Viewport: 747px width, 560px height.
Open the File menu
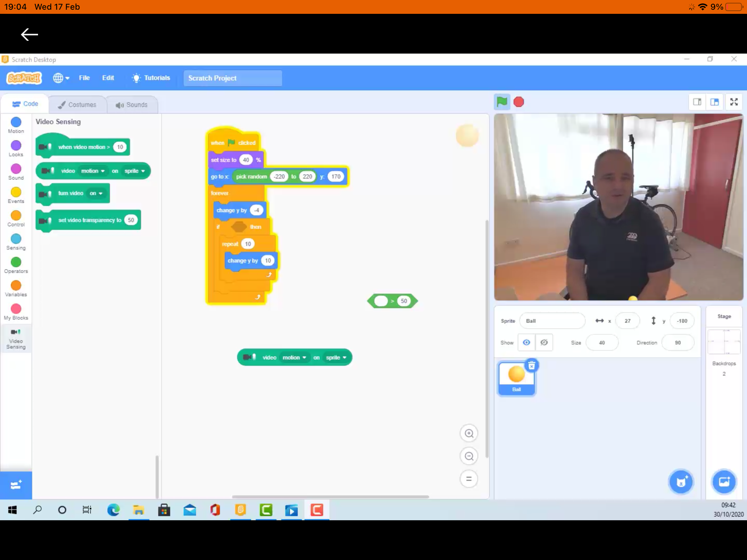point(84,78)
